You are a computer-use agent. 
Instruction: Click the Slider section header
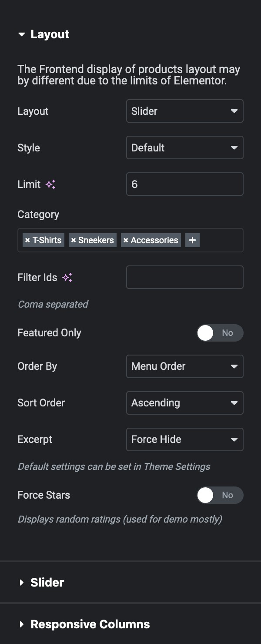coord(130,583)
